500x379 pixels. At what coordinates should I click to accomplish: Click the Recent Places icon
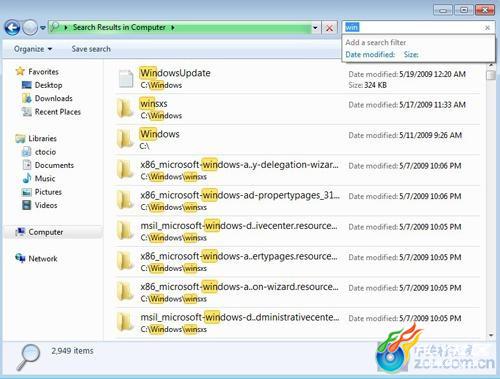tap(27, 112)
